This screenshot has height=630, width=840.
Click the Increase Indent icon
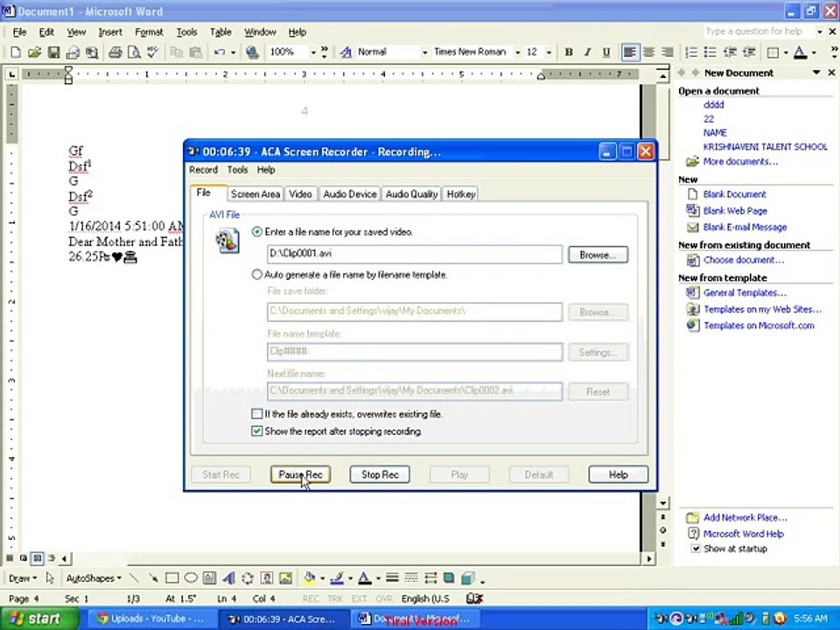(x=749, y=52)
